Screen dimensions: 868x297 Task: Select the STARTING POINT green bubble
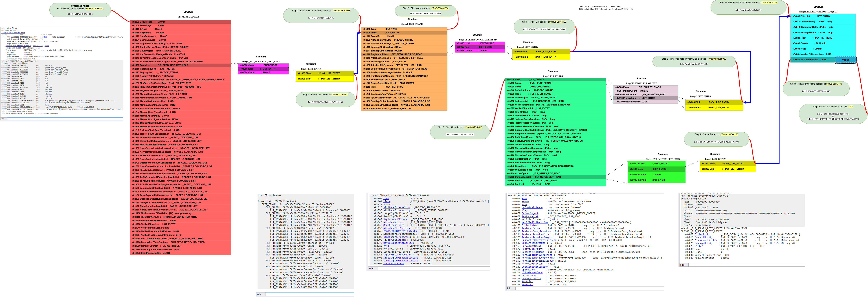pos(80,10)
